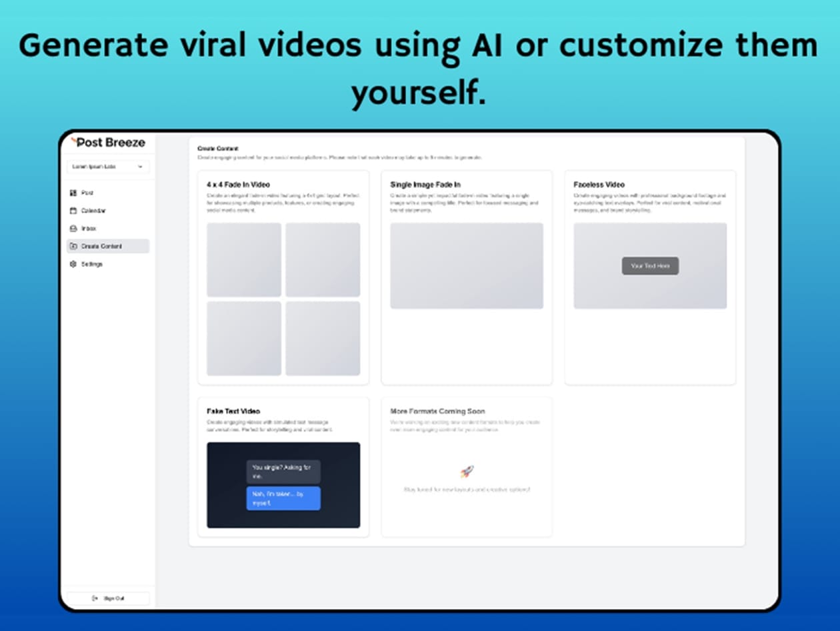Click the Inbox sidebar icon
The image size is (840, 631).
pyautogui.click(x=73, y=229)
